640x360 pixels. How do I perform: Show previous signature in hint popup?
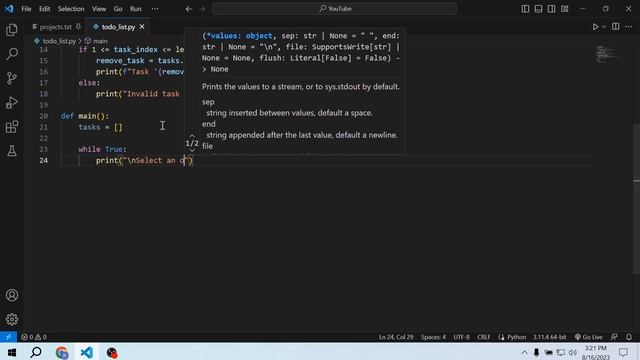pos(192,136)
